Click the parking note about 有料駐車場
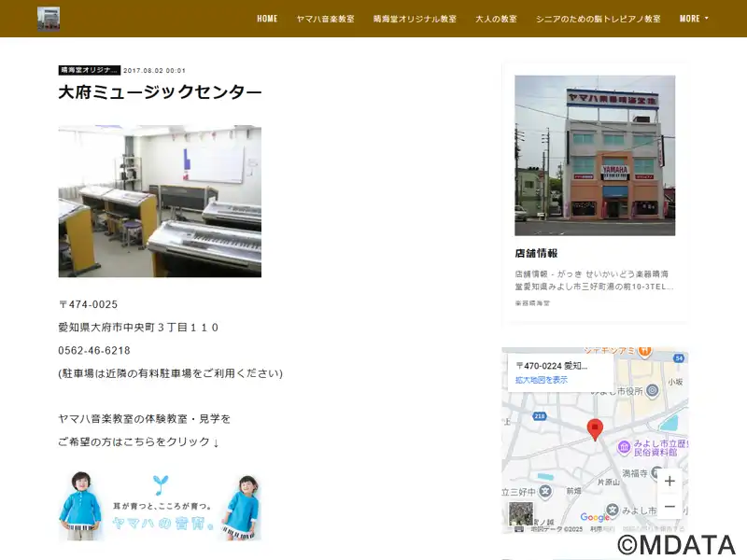The height and width of the screenshot is (560, 747). (x=171, y=373)
